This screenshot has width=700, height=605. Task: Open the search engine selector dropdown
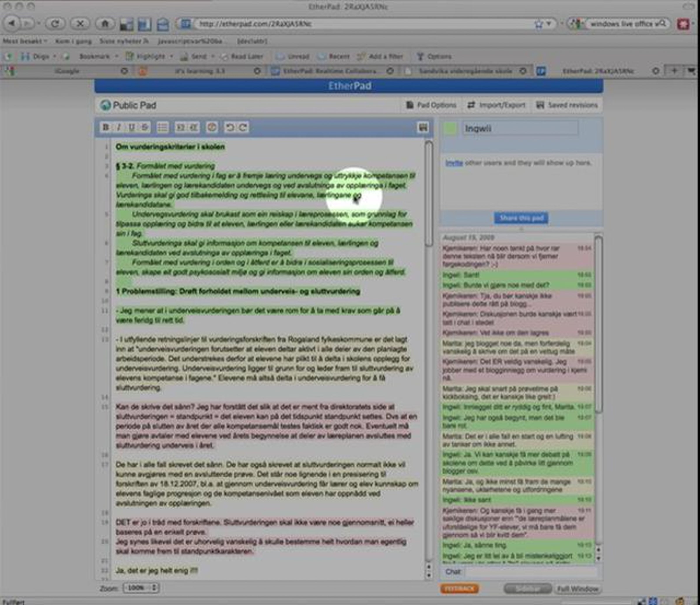[x=577, y=24]
